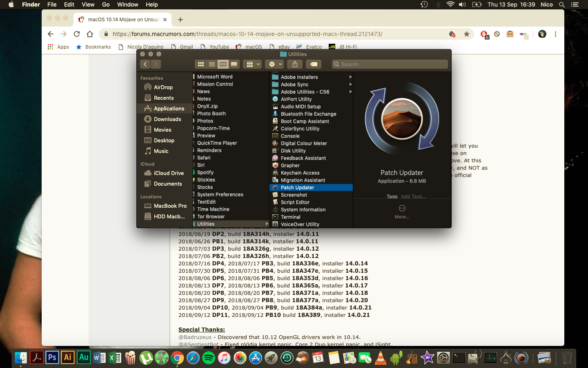Image resolution: width=588 pixels, height=368 pixels.
Task: Open Spotlight search in menu bar
Action: pos(562,4)
